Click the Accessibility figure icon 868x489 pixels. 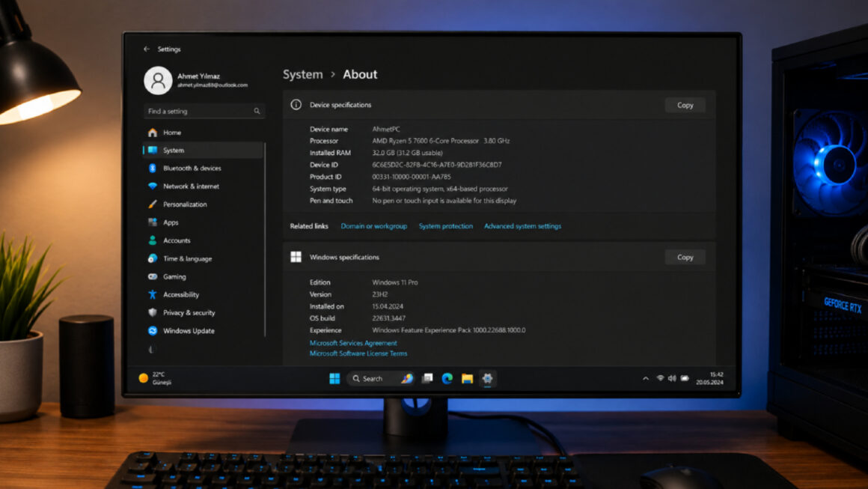point(153,294)
